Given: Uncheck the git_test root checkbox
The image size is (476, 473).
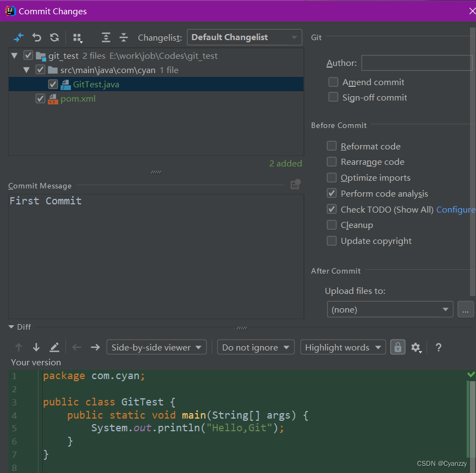Looking at the screenshot, I should 28,55.
